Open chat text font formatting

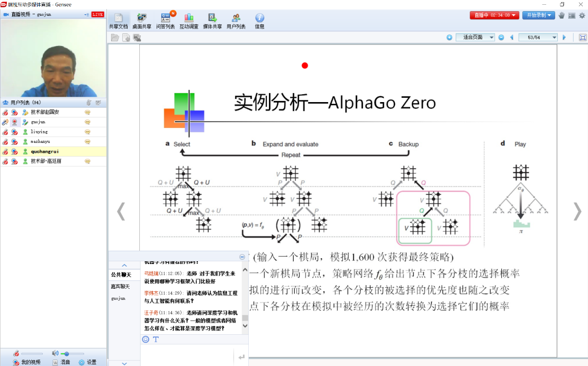click(156, 340)
